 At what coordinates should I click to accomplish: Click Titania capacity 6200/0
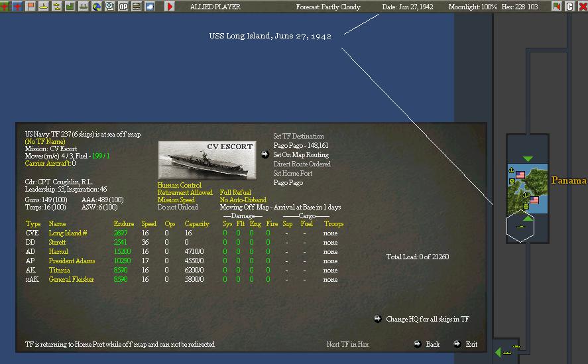pyautogui.click(x=194, y=271)
